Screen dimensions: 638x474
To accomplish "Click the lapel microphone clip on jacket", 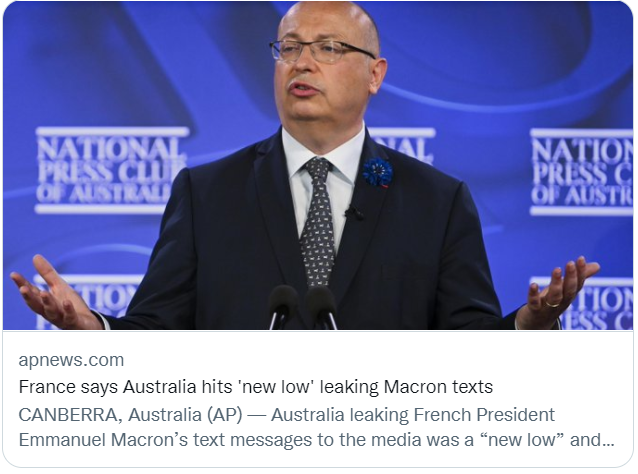I will pyautogui.click(x=354, y=213).
